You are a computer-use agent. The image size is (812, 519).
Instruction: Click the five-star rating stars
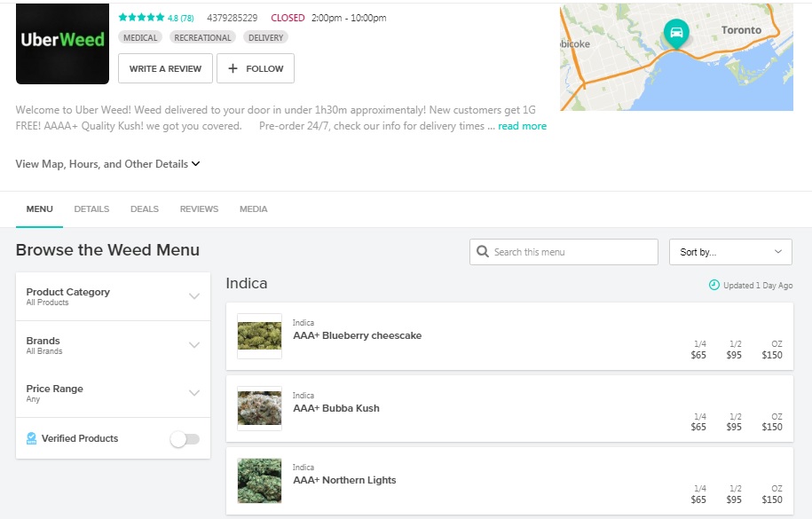pos(138,18)
